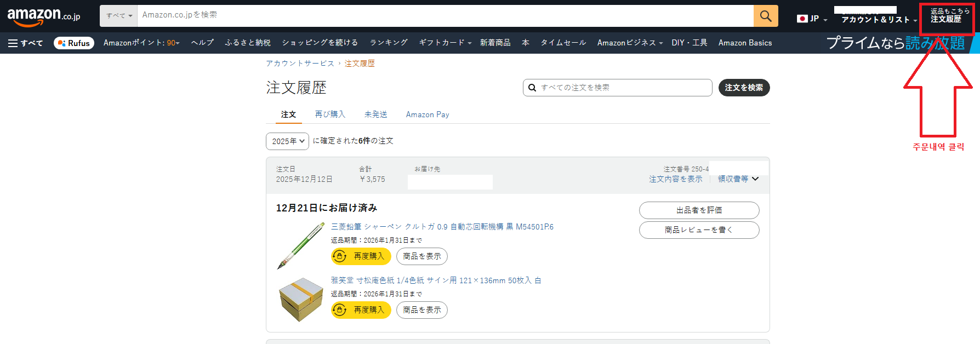
Task: Click 再度購入 for the mechanical pencil
Action: tap(361, 256)
